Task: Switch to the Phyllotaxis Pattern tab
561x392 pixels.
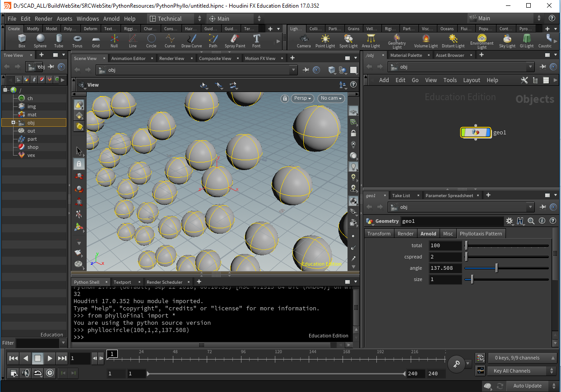Action: coord(481,234)
